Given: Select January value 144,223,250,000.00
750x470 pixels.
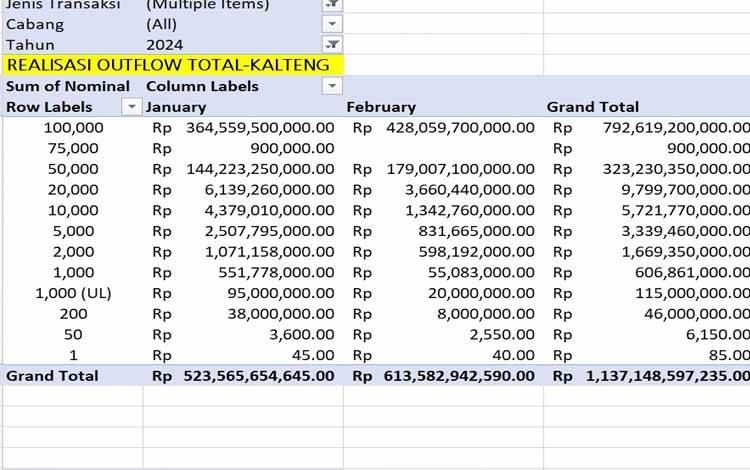Looking at the screenshot, I should click(x=260, y=169).
